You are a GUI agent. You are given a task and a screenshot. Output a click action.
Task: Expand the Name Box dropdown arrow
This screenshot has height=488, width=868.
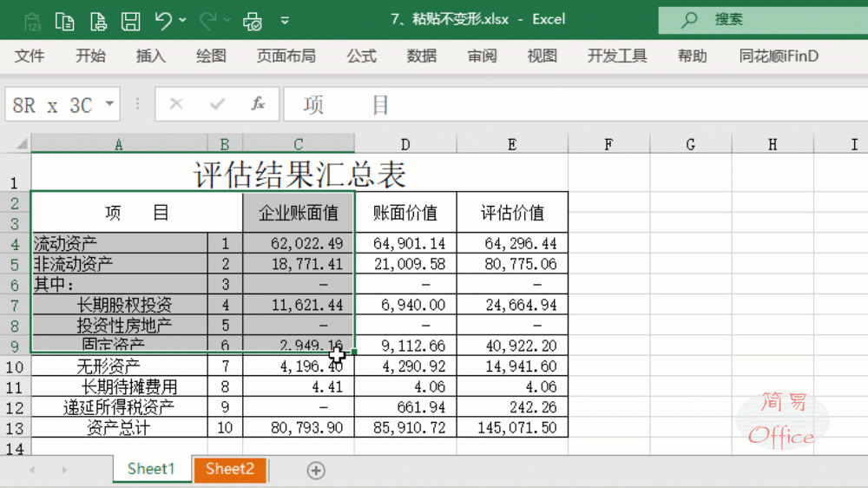click(x=109, y=103)
